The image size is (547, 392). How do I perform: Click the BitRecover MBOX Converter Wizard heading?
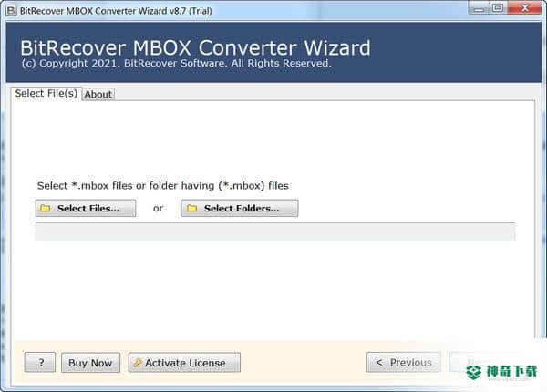point(195,47)
